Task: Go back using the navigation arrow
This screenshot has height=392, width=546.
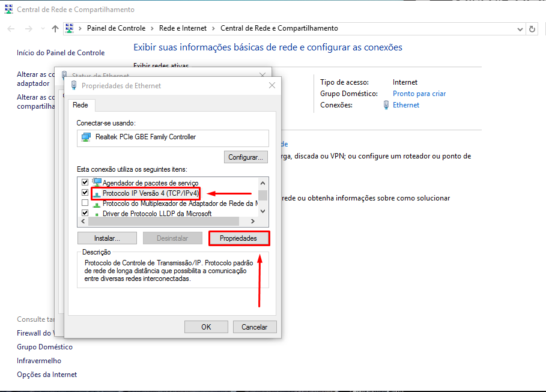Action: coord(11,28)
